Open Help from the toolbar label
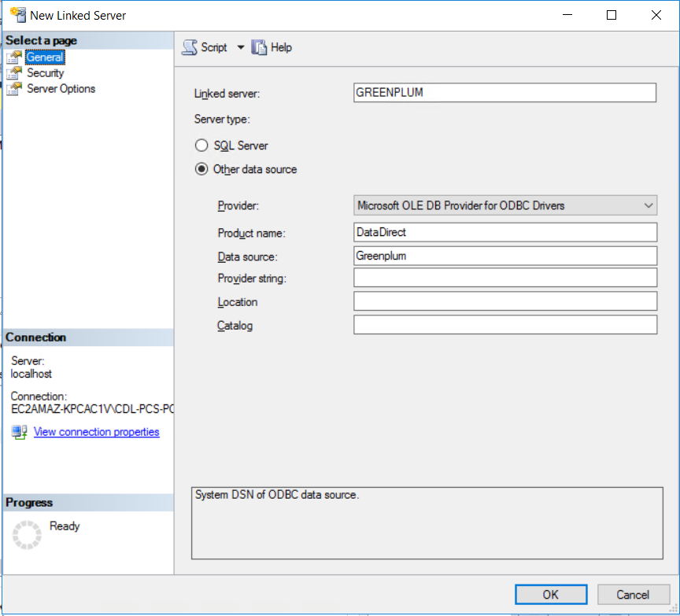This screenshot has height=616, width=680. pyautogui.click(x=281, y=47)
